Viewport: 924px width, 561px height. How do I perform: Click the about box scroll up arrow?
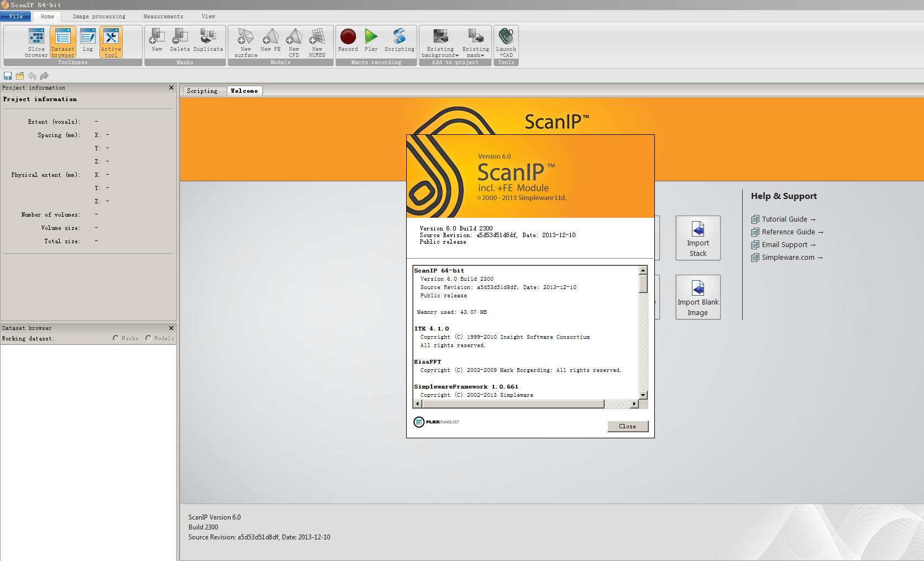tap(643, 270)
